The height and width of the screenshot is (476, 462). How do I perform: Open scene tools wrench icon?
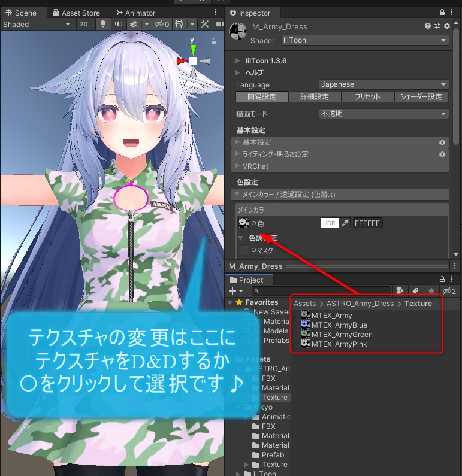click(x=205, y=24)
